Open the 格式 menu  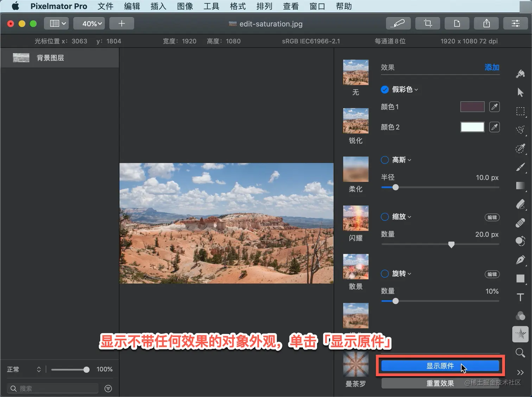(238, 6)
